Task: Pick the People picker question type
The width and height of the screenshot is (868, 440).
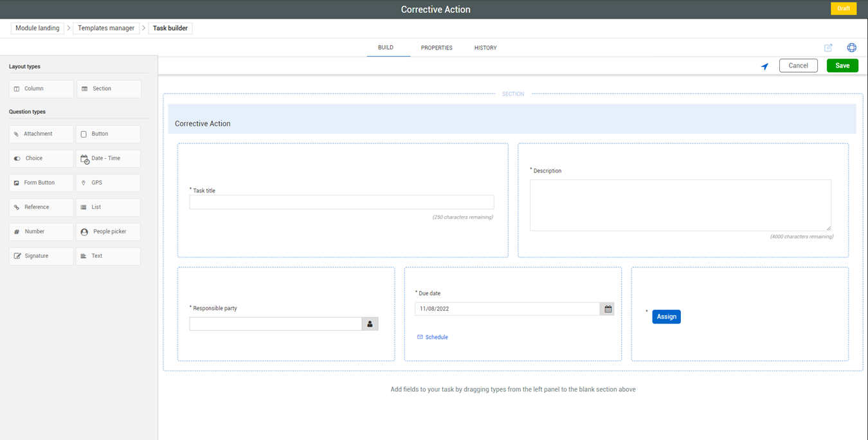Action: [108, 232]
